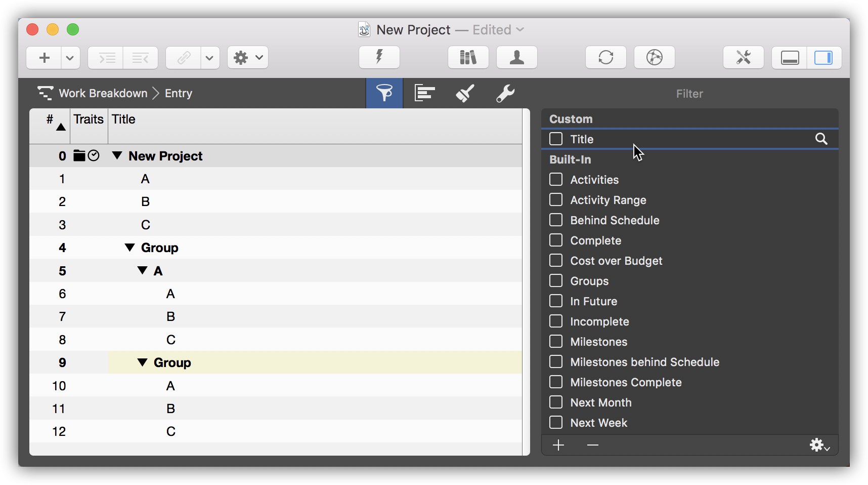Attach a file with the paperclip icon
The image size is (868, 485).
click(183, 57)
